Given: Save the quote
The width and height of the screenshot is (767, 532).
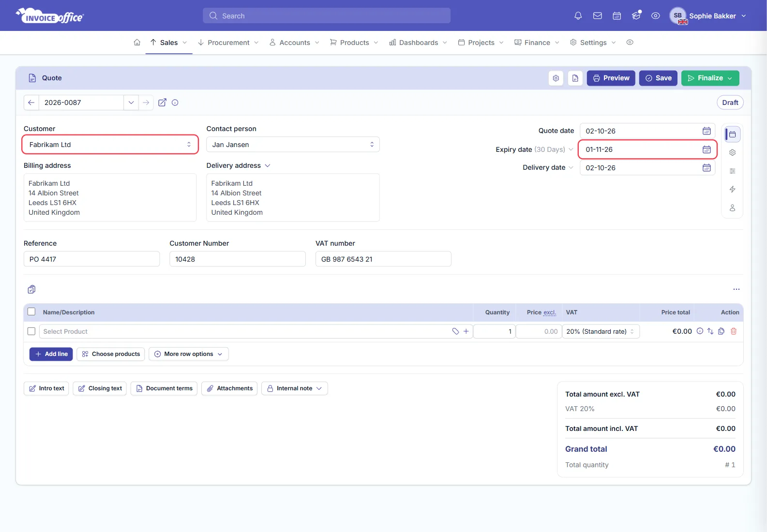Looking at the screenshot, I should (658, 78).
